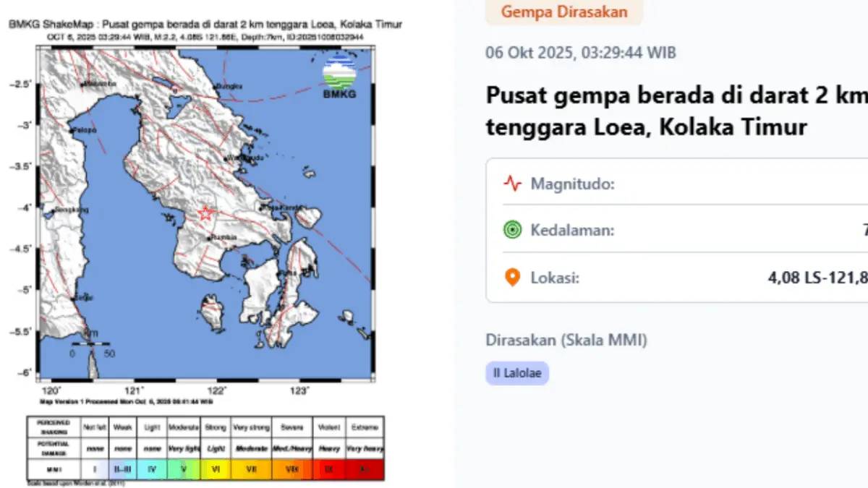
Task: Click the Lokasi coordinates row
Action: [x=676, y=278]
